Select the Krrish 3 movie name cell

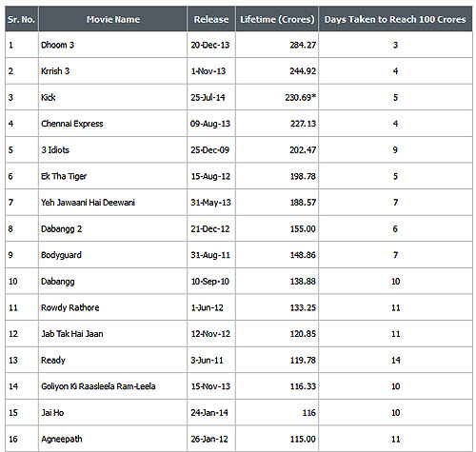point(112,71)
